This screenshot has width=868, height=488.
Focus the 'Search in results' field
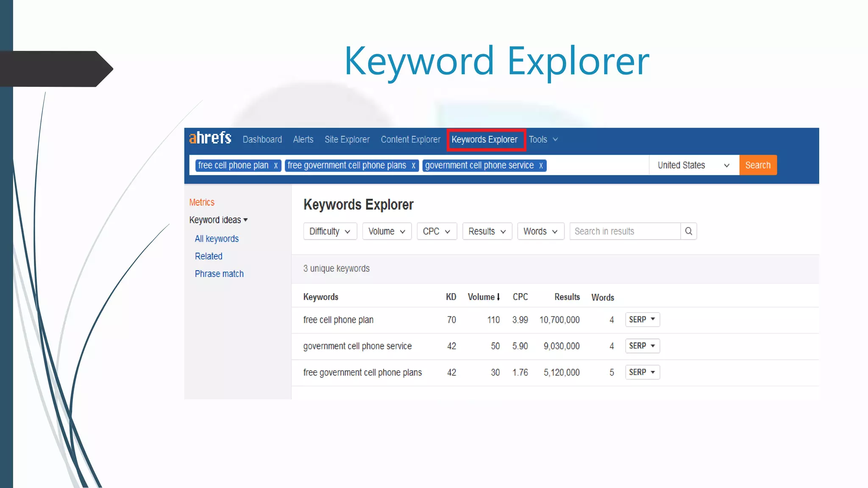pyautogui.click(x=625, y=231)
